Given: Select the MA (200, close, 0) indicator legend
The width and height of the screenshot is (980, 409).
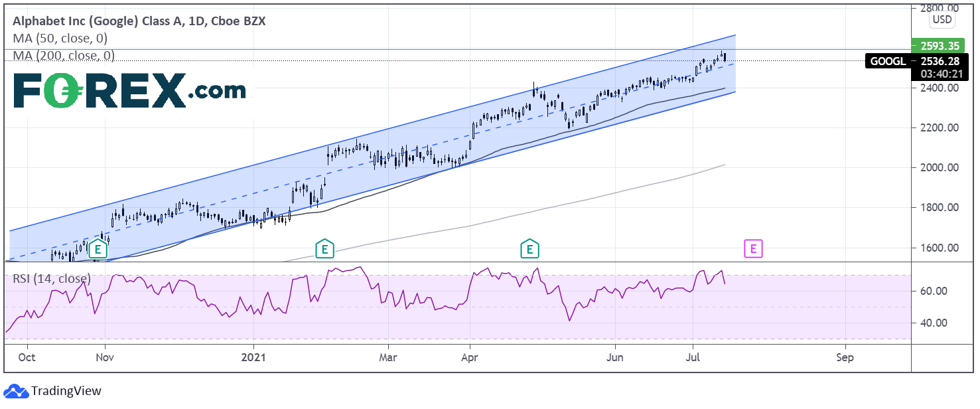Looking at the screenshot, I should (64, 56).
